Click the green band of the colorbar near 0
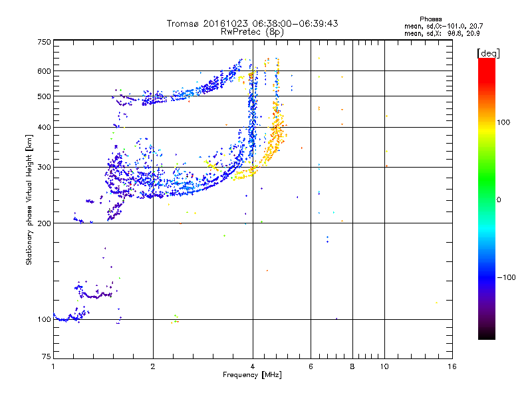Image resolution: width=532 pixels, height=399 pixels. pos(487,190)
